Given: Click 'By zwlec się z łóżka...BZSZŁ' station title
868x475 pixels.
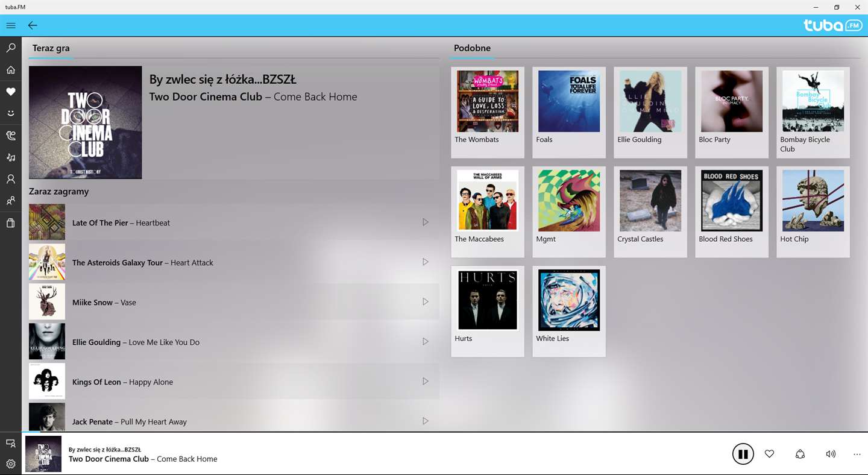Looking at the screenshot, I should tap(222, 80).
